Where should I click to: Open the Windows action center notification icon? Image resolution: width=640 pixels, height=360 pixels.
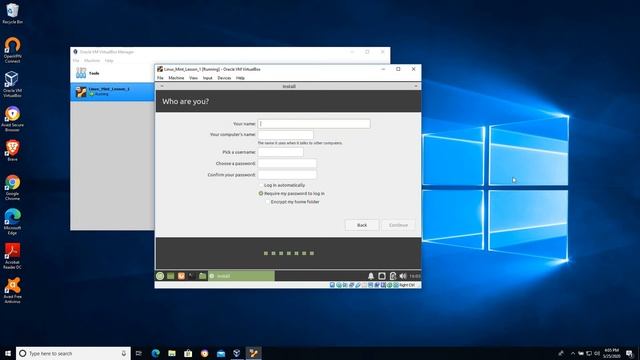point(629,353)
